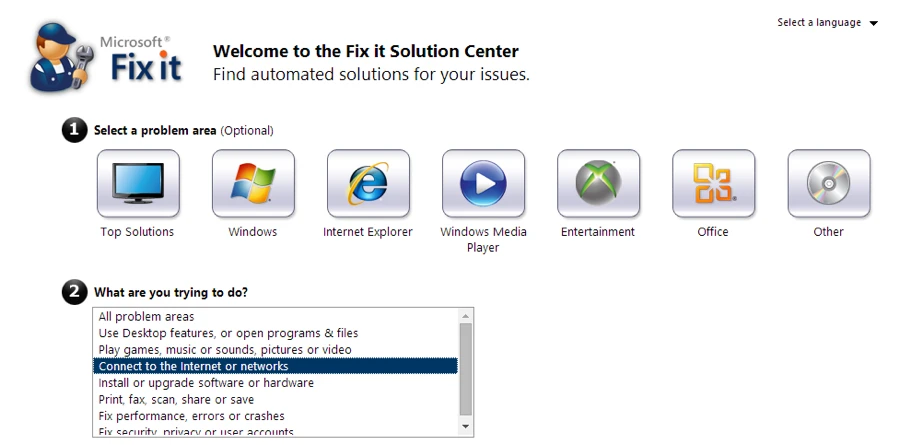Choose Fix performance, errors or crashes

click(x=191, y=416)
